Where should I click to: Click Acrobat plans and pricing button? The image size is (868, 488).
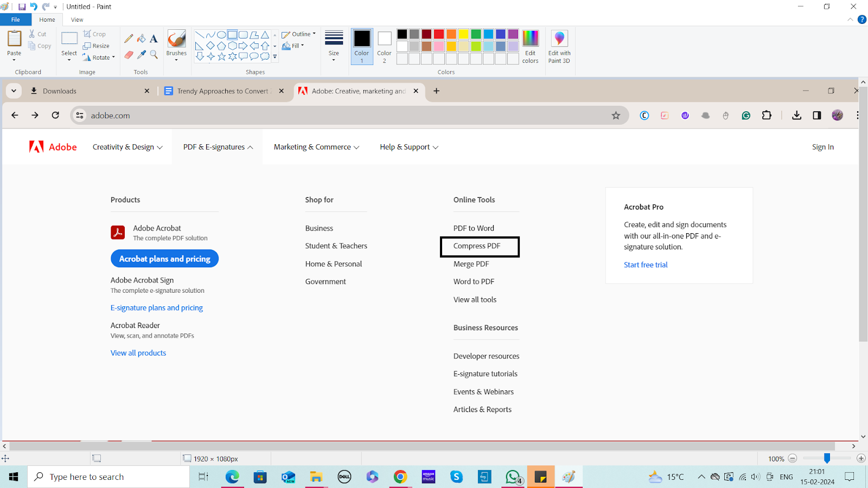165,259
